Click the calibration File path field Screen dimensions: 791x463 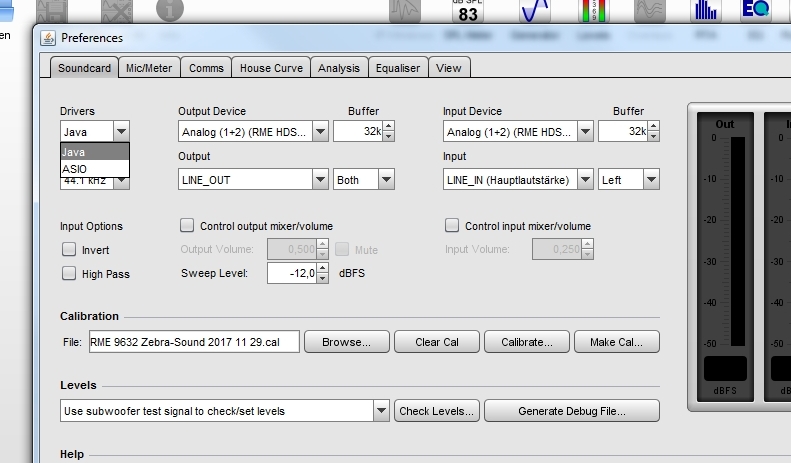point(193,342)
